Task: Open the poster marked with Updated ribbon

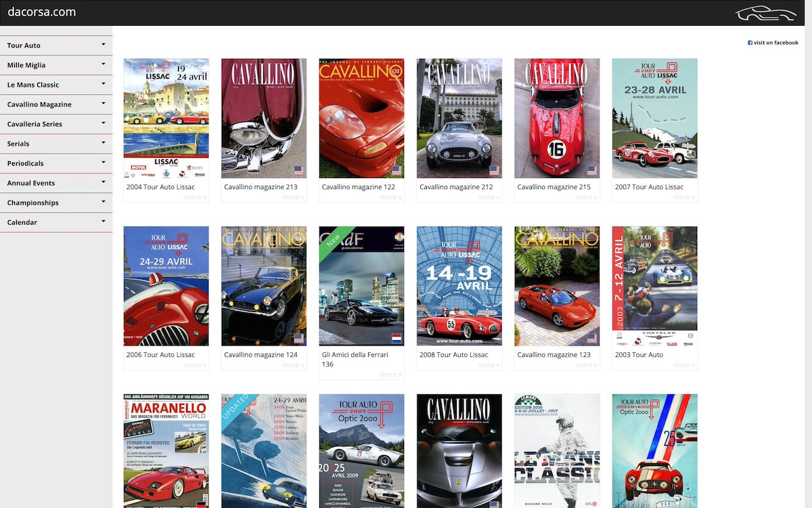Action: pos(264,451)
